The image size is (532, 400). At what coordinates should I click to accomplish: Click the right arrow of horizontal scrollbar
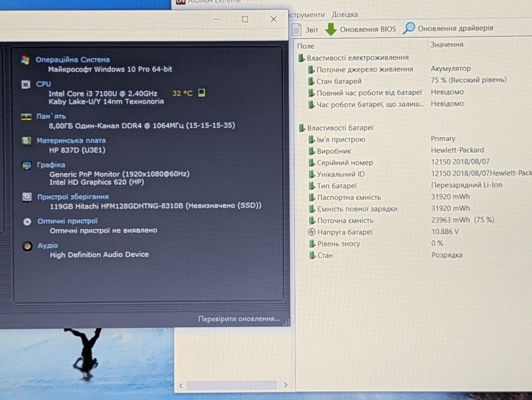[286, 385]
